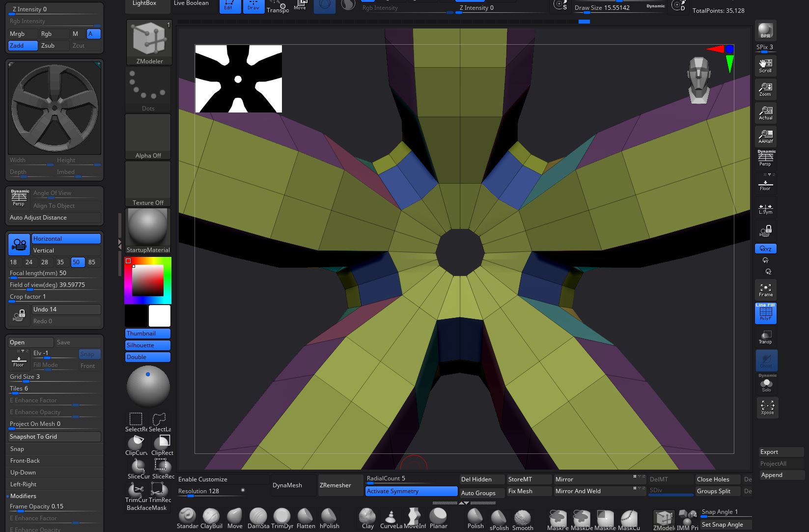809x532 pixels.
Task: Toggle the Silhouette option
Action: coord(147,345)
